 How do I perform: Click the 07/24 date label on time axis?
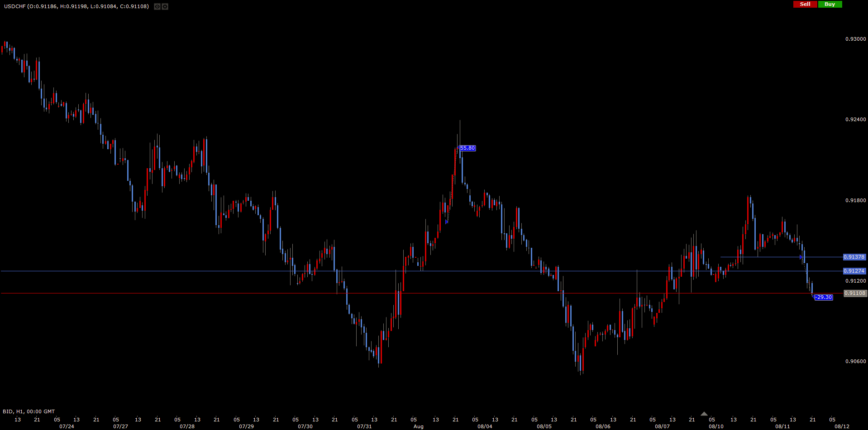pos(67,426)
